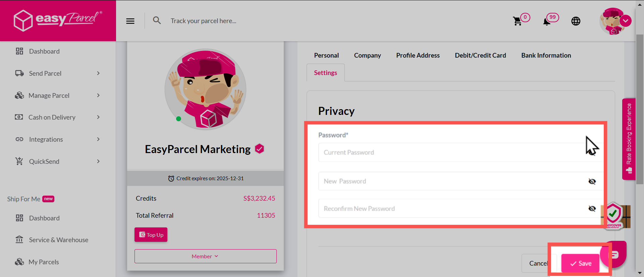
Task: Open the hamburger menu icon
Action: coord(130,21)
